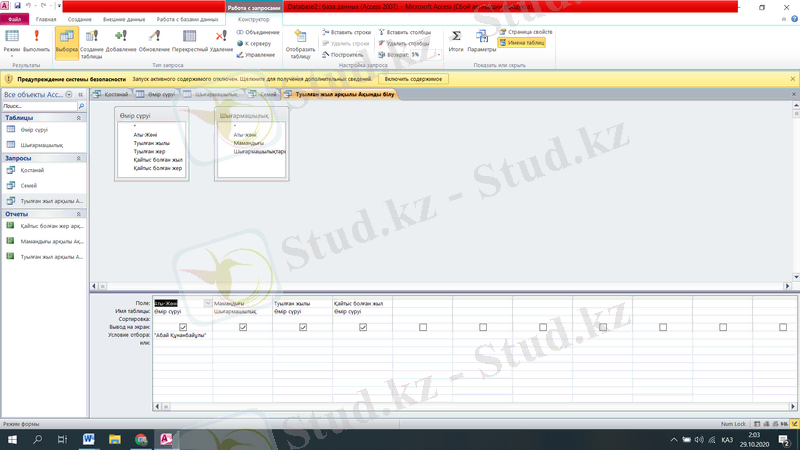Uncheck display box for Қайтыс болған жыл column

pyautogui.click(x=363, y=327)
